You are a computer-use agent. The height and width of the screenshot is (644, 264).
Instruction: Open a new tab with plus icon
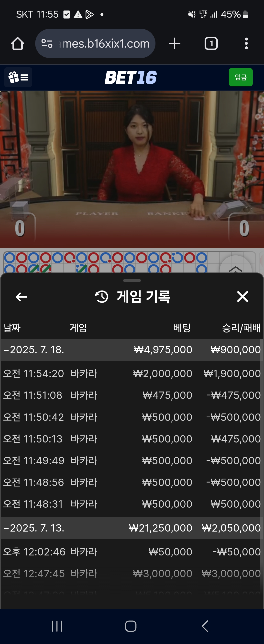[x=174, y=44]
